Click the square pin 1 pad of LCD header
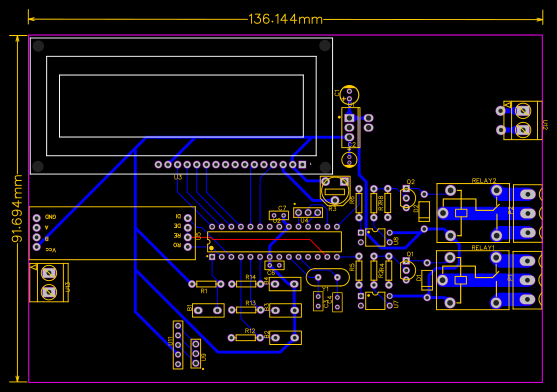 coord(302,164)
